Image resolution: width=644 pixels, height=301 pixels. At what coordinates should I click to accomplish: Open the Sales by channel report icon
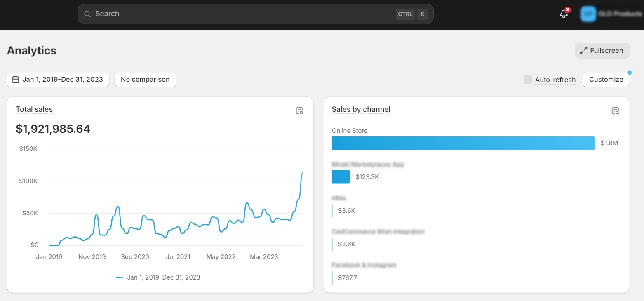coord(615,111)
